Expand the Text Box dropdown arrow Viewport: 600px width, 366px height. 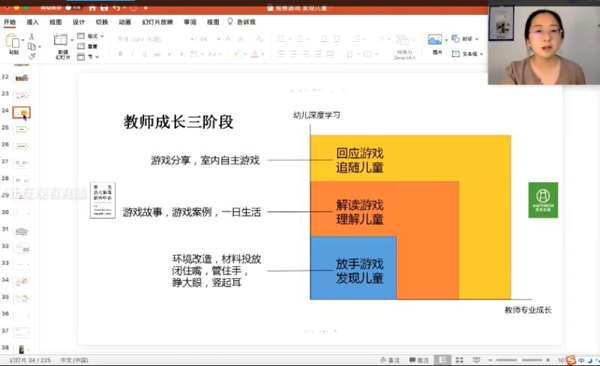(481, 54)
